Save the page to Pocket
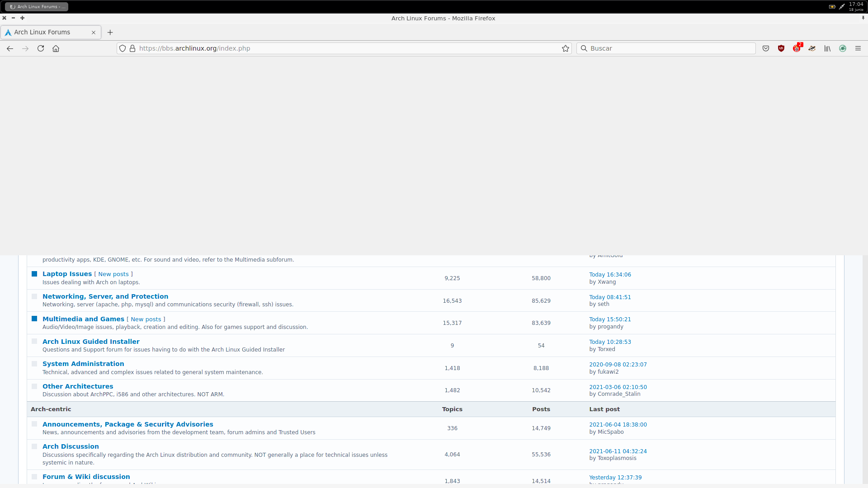The width and height of the screenshot is (868, 488). click(x=766, y=48)
